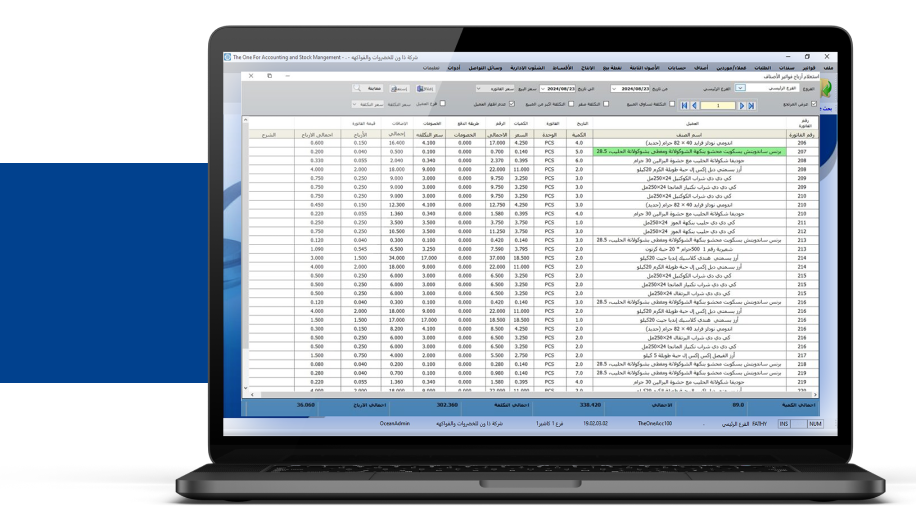This screenshot has width=916, height=530.
Task: Click the 302.360 total cost value
Action: tap(447, 404)
